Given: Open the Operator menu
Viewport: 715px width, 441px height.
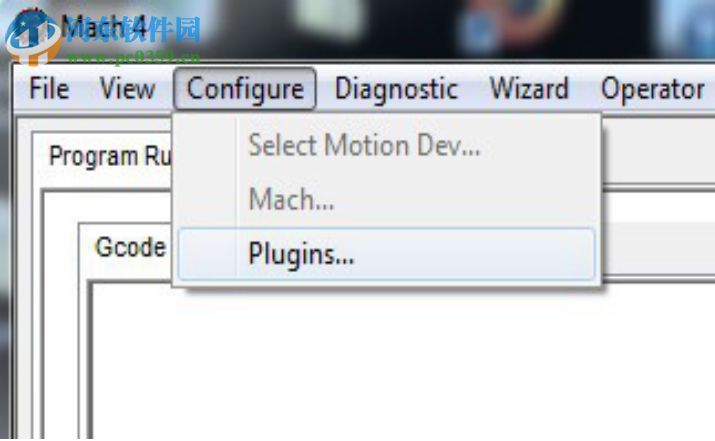Looking at the screenshot, I should tap(653, 88).
